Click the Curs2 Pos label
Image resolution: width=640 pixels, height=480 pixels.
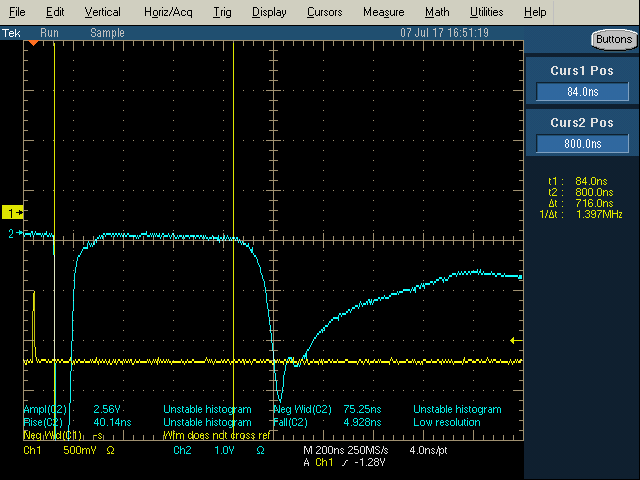pos(582,123)
